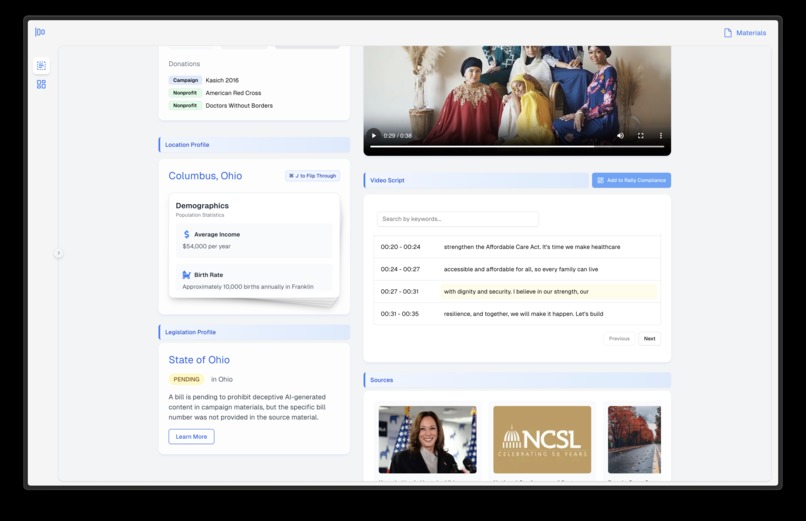
Task: Open the NCSL source thumbnail
Action: pyautogui.click(x=542, y=440)
